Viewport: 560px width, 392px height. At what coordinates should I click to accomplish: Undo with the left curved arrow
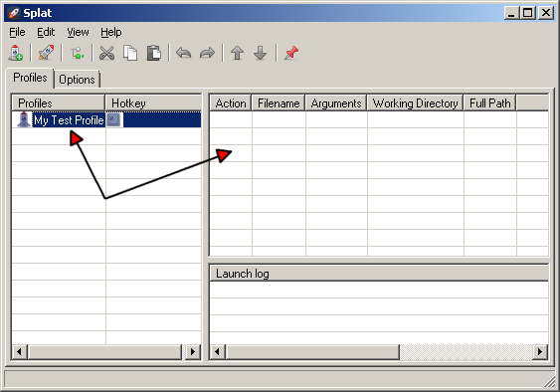pos(184,53)
